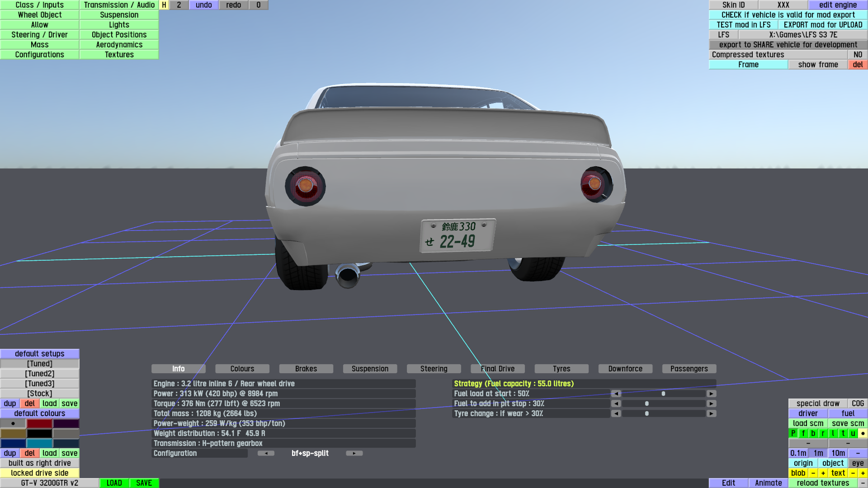Viewport: 868px width, 488px height.
Task: Switch to the next Configuration with the right arrow
Action: (354, 453)
